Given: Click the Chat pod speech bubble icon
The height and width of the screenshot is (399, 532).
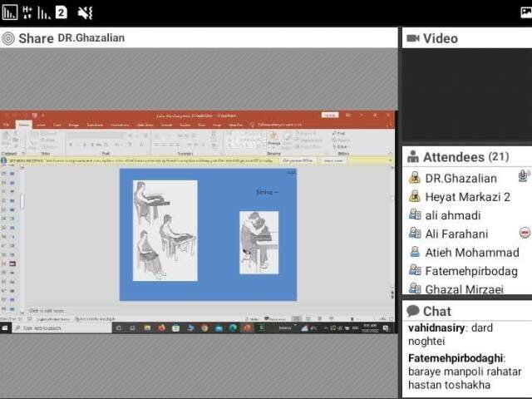Looking at the screenshot, I should [x=412, y=311].
